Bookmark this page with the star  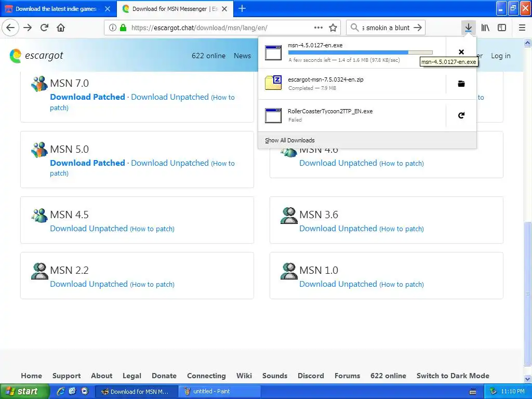coord(333,28)
